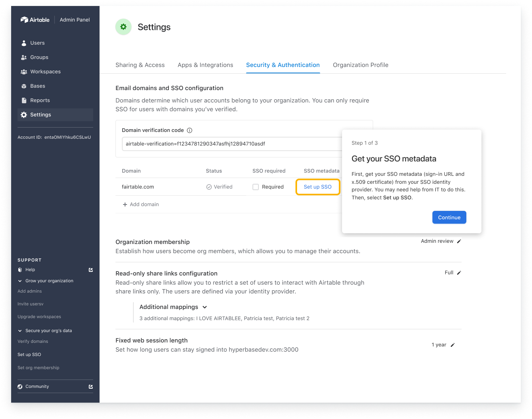Open Help in a new window
Viewport: 532px width, 419px height.
[x=90, y=269]
